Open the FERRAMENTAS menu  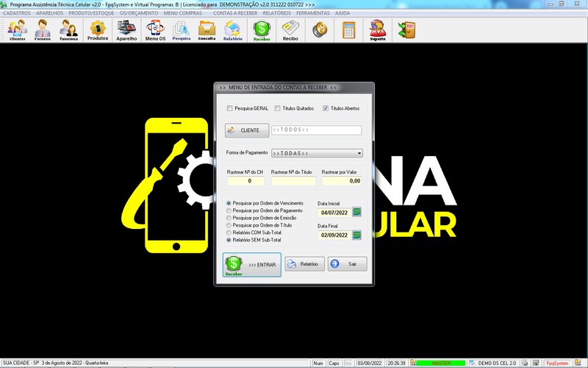click(313, 13)
